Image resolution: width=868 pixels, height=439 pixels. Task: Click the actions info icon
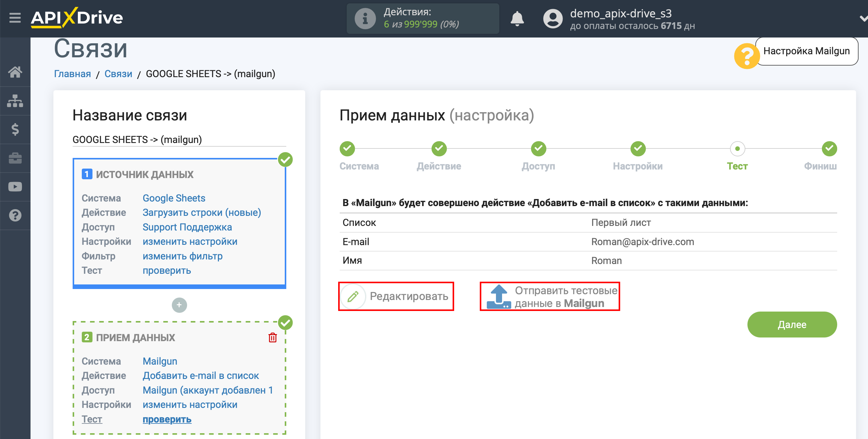pyautogui.click(x=365, y=19)
